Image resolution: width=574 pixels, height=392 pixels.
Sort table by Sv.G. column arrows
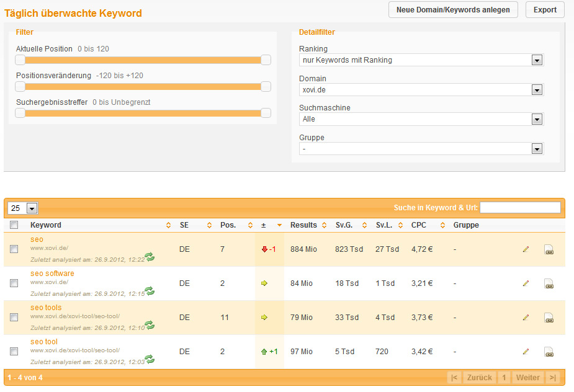click(x=365, y=225)
